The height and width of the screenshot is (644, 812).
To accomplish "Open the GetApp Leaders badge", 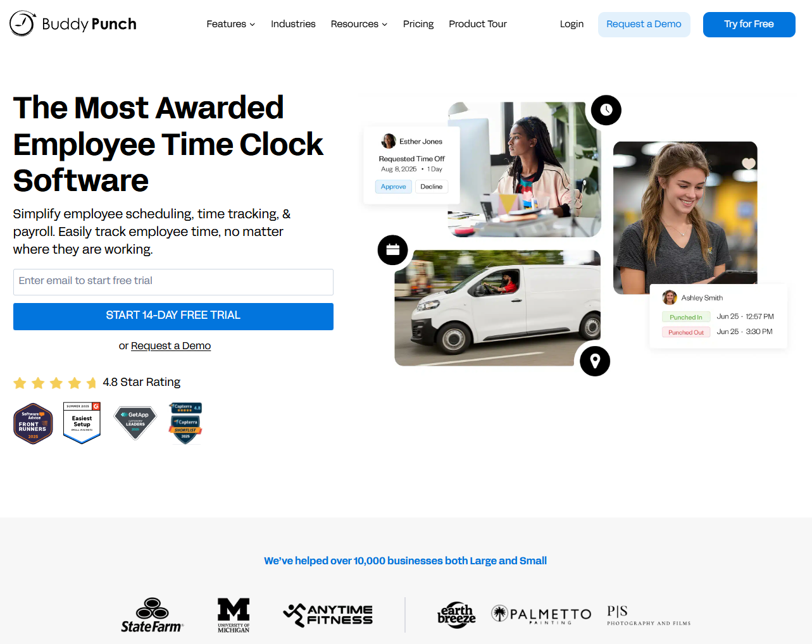I will click(x=135, y=423).
